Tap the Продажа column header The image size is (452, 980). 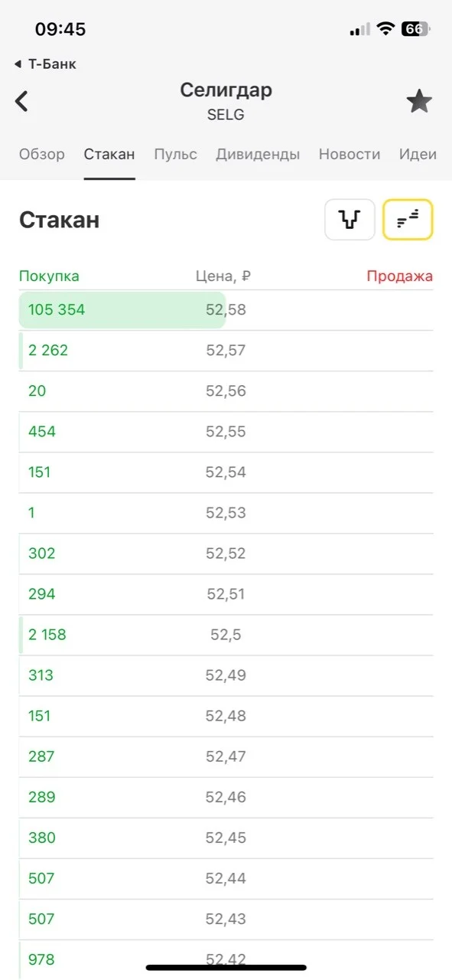399,276
